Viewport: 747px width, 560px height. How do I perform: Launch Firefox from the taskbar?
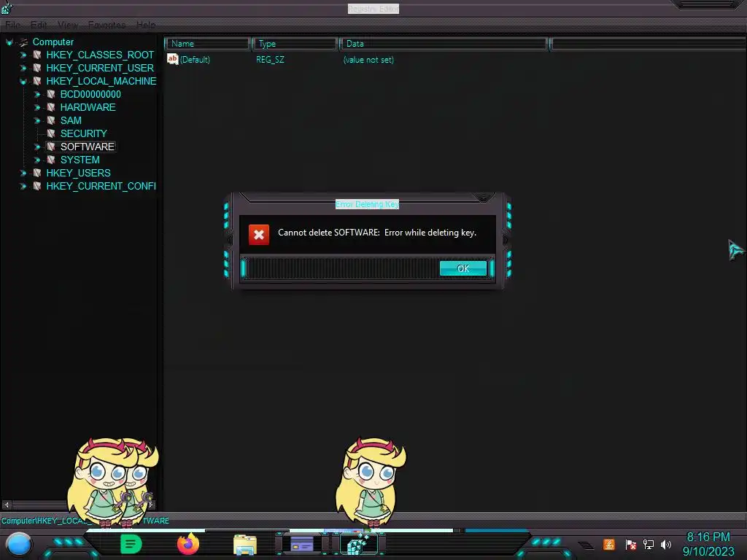(x=188, y=544)
